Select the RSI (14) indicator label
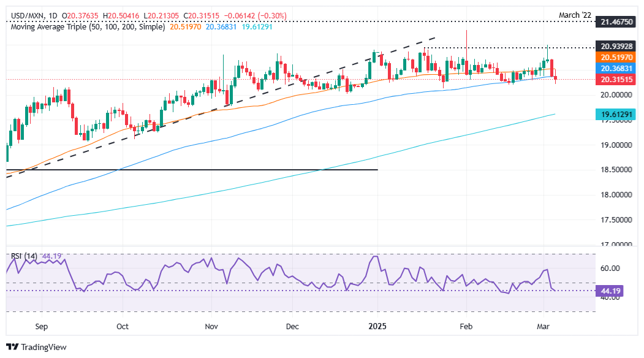 point(23,256)
